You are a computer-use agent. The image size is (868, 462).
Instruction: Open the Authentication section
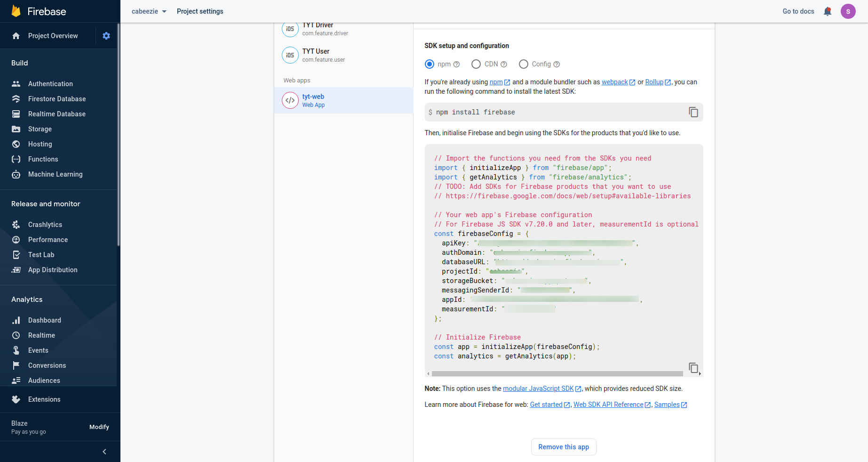pos(50,83)
